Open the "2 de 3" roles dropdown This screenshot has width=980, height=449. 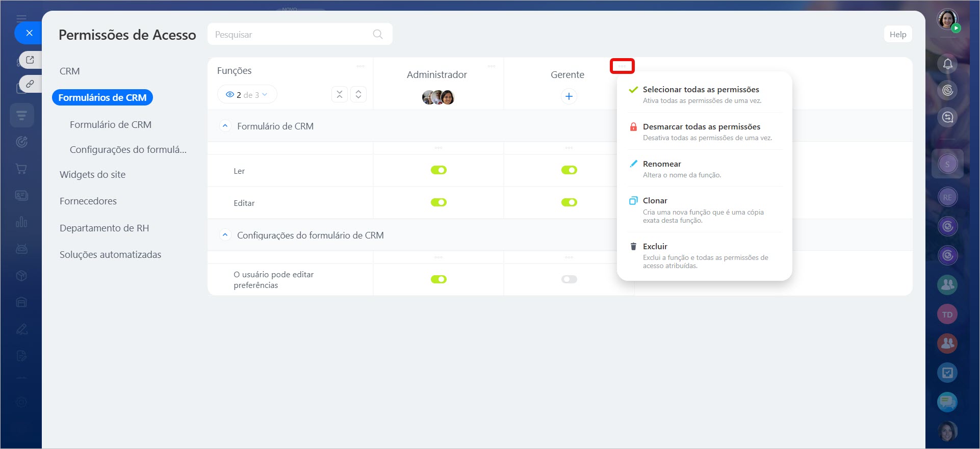(x=247, y=94)
